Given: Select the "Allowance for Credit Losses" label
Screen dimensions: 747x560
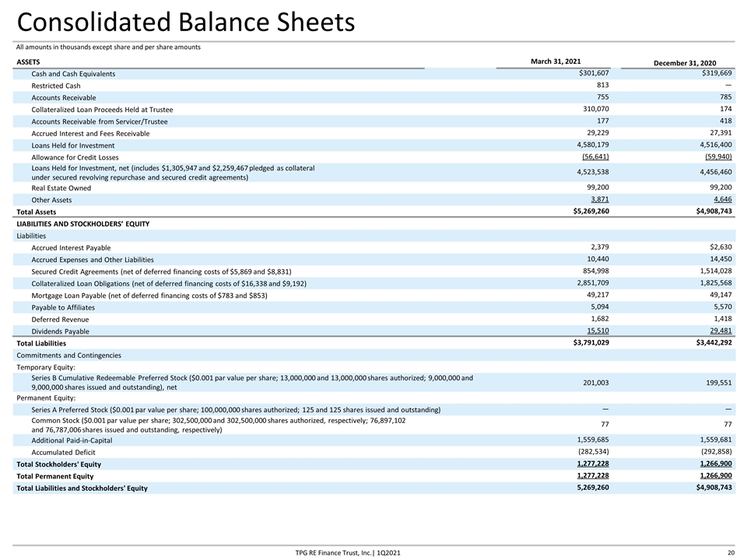Looking at the screenshot, I should (x=75, y=158).
